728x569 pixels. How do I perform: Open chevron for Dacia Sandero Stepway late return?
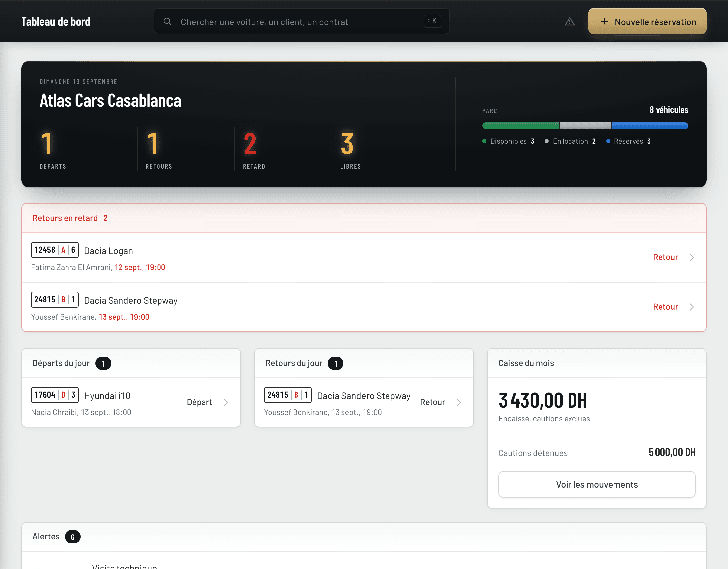(692, 307)
